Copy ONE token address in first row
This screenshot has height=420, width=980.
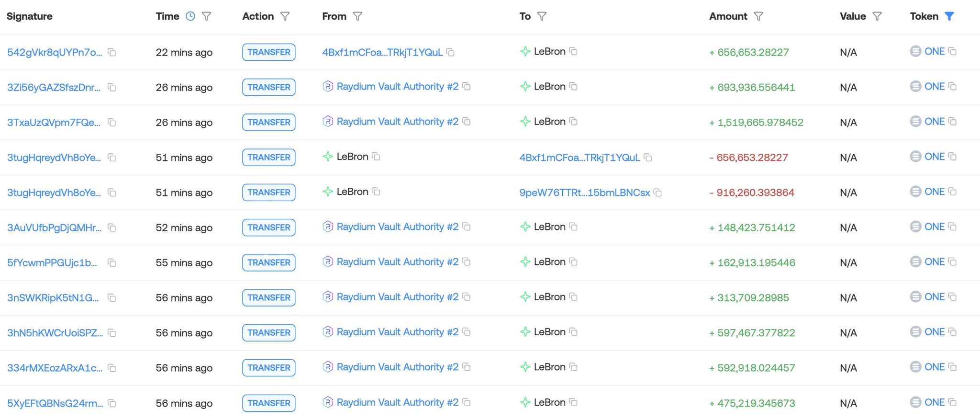tap(953, 51)
